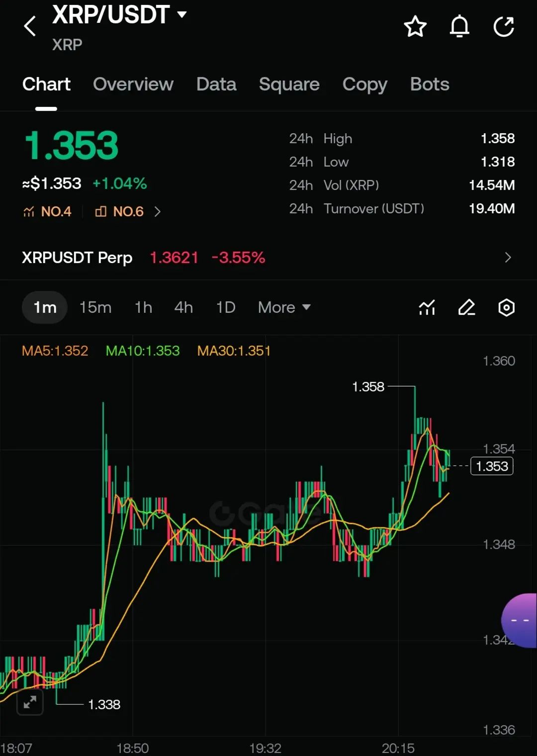Image resolution: width=537 pixels, height=756 pixels.
Task: Go back using the left arrow
Action: pyautogui.click(x=30, y=26)
